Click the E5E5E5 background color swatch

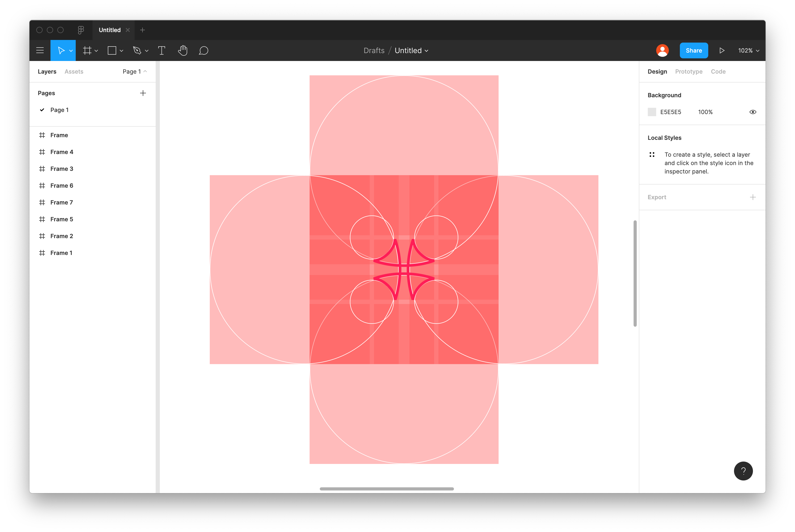click(652, 112)
